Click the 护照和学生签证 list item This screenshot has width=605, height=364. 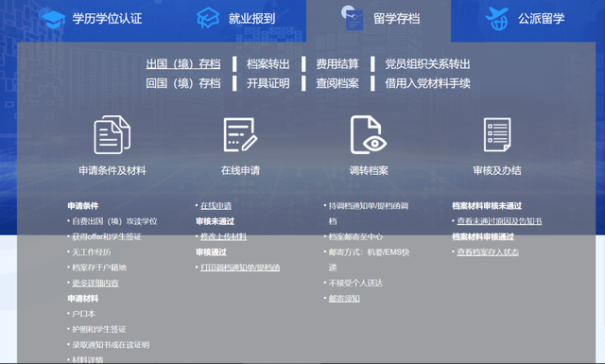click(x=99, y=329)
